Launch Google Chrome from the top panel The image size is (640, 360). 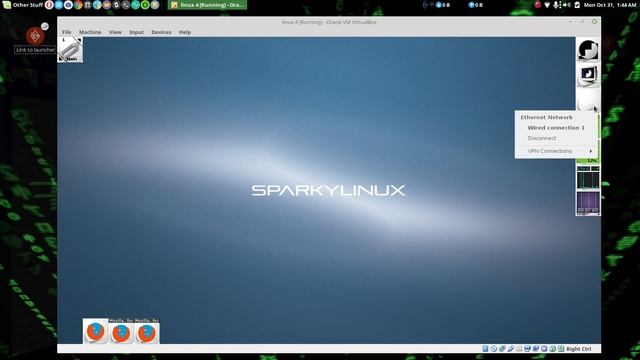(78, 5)
